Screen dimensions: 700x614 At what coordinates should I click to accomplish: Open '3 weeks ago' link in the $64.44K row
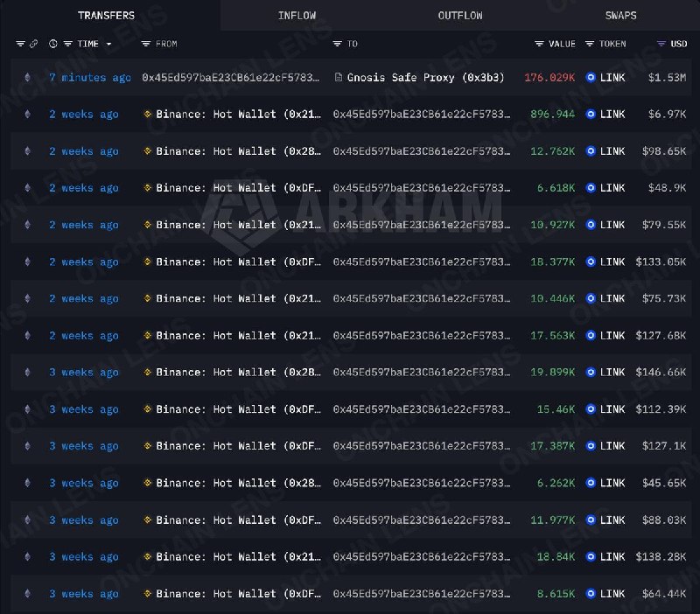coord(84,594)
